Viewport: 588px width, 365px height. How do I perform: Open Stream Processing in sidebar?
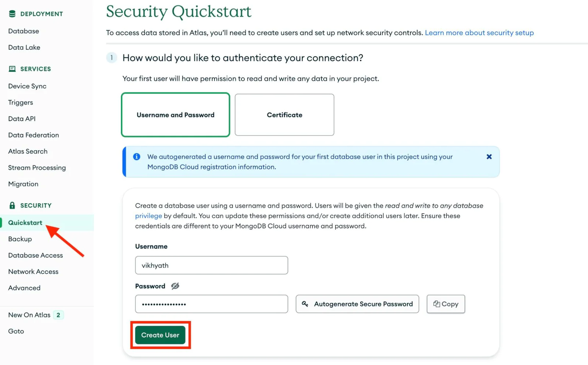click(x=37, y=168)
